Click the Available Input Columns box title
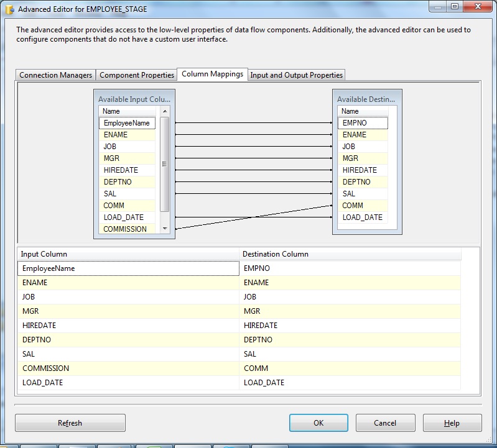 point(134,99)
